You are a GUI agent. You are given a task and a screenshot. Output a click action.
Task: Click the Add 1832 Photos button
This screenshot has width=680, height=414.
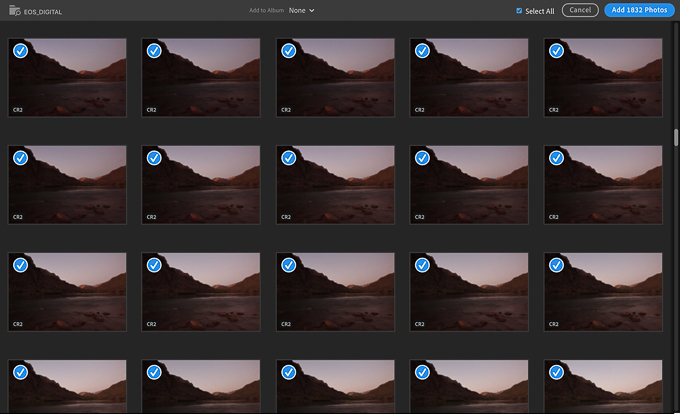click(639, 10)
